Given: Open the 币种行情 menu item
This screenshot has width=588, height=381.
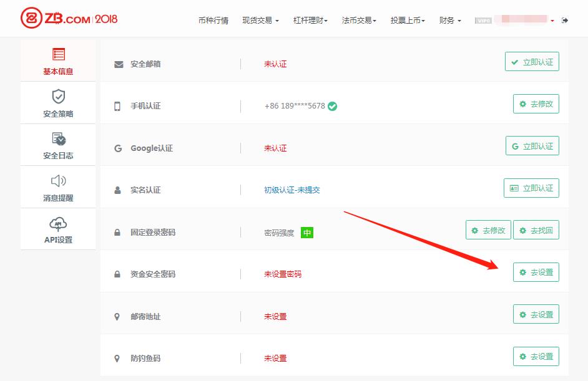Looking at the screenshot, I should [x=213, y=21].
